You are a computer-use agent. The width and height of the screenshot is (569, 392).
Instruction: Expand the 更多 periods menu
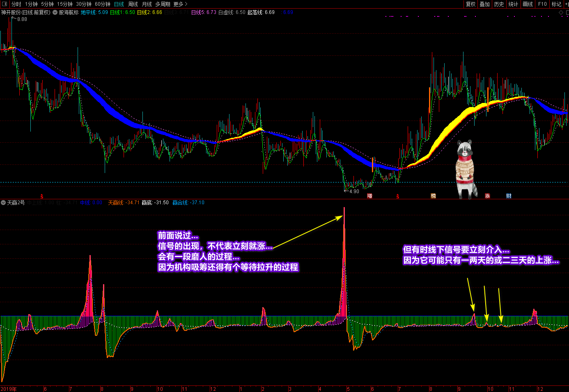point(180,4)
